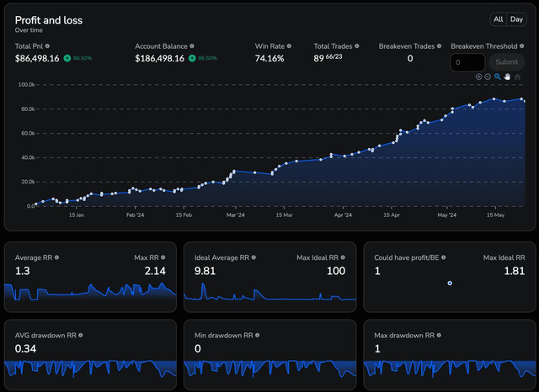Select the magnifier selection zoom tool
539x392 pixels.
click(x=498, y=77)
